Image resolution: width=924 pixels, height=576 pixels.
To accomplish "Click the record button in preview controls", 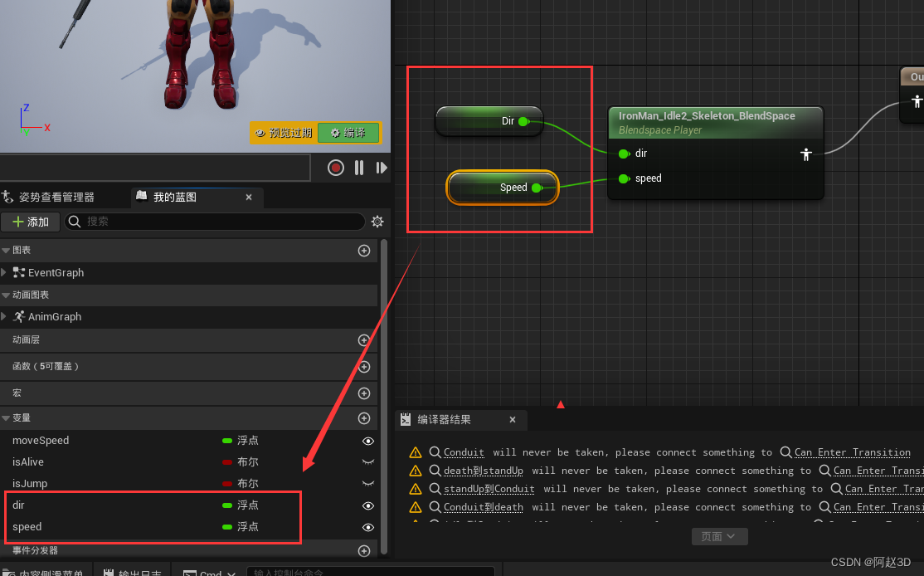I will click(x=336, y=168).
